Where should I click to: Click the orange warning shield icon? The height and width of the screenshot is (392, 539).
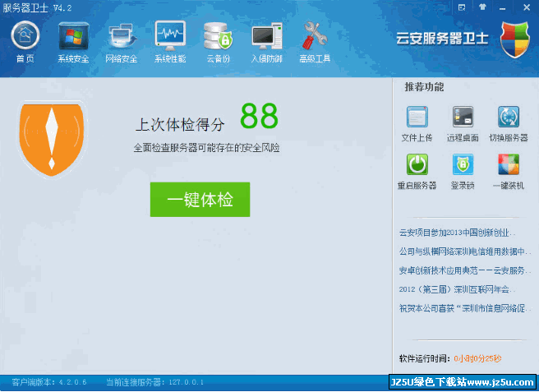(52, 139)
